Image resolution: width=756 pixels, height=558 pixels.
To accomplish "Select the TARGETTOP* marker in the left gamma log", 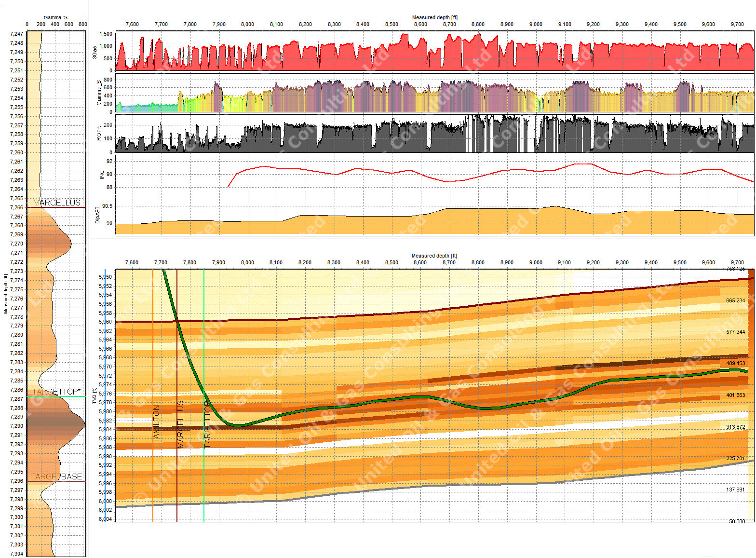I will point(56,392).
